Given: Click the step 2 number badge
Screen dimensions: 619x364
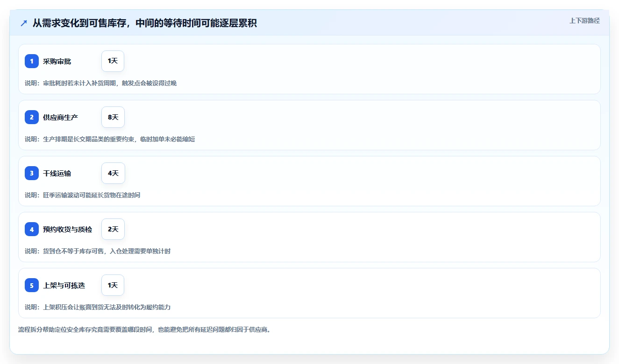Looking at the screenshot, I should pyautogui.click(x=32, y=117).
